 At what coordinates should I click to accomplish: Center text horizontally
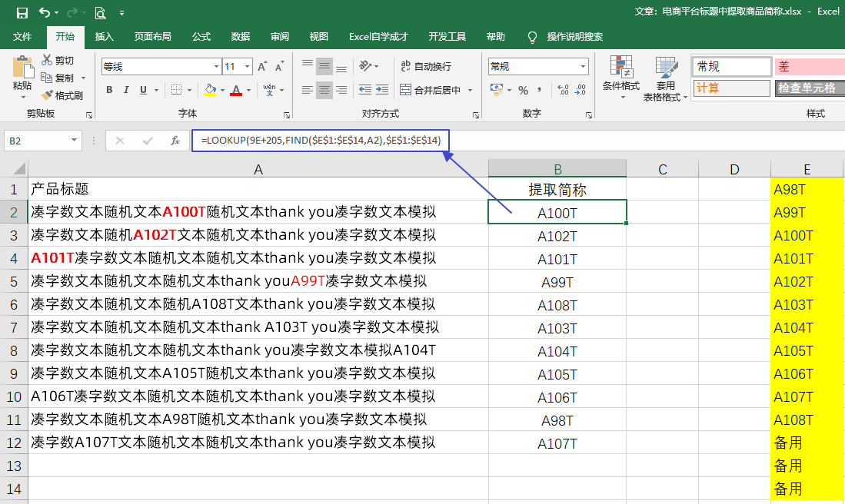click(324, 90)
